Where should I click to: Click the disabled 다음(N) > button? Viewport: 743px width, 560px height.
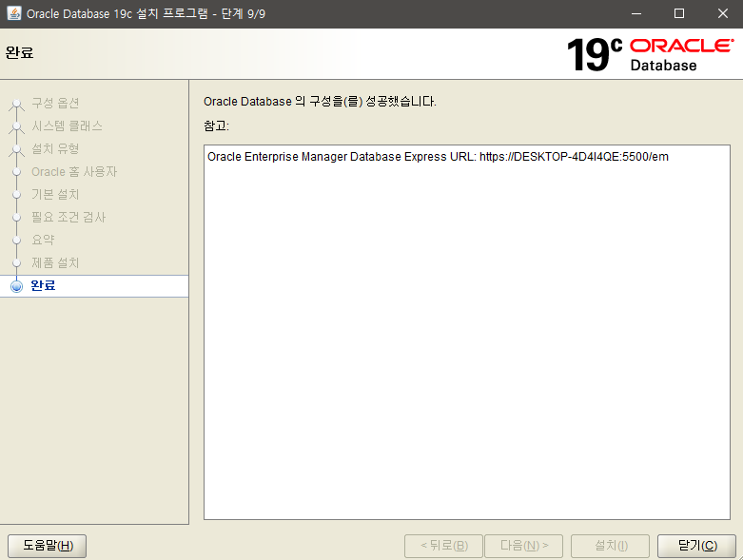(523, 546)
